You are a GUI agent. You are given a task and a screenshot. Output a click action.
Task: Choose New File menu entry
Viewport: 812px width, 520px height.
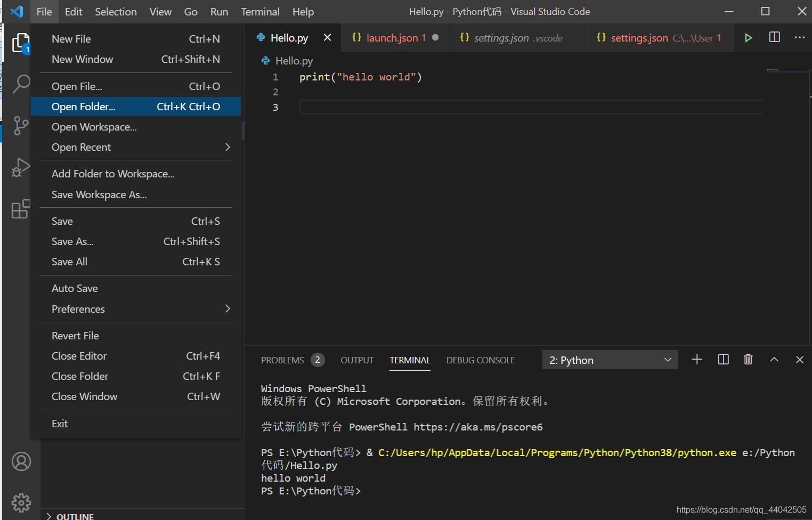tap(136, 39)
